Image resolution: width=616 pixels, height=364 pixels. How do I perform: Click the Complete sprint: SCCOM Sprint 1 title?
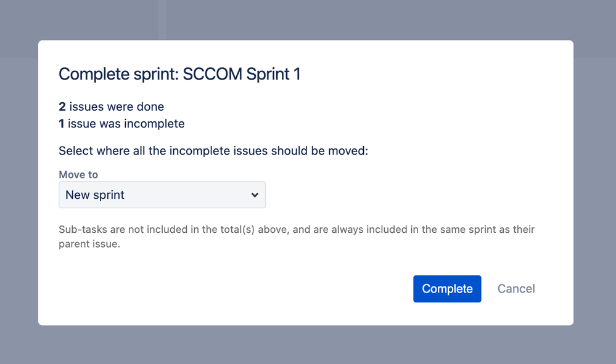point(179,74)
